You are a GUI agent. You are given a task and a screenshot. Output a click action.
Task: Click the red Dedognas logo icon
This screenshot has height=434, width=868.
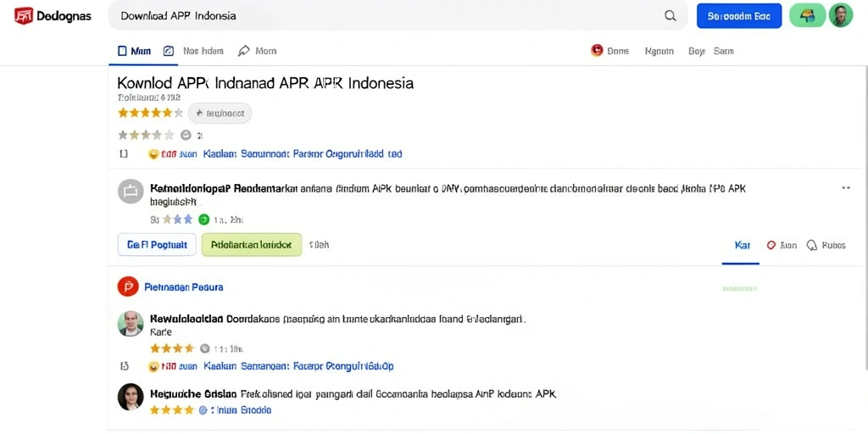coord(23,16)
